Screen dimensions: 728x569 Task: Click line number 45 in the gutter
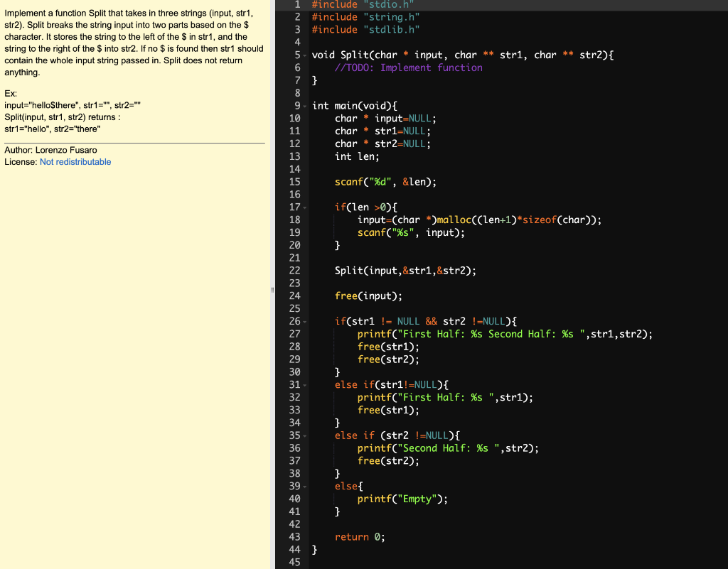coord(295,562)
